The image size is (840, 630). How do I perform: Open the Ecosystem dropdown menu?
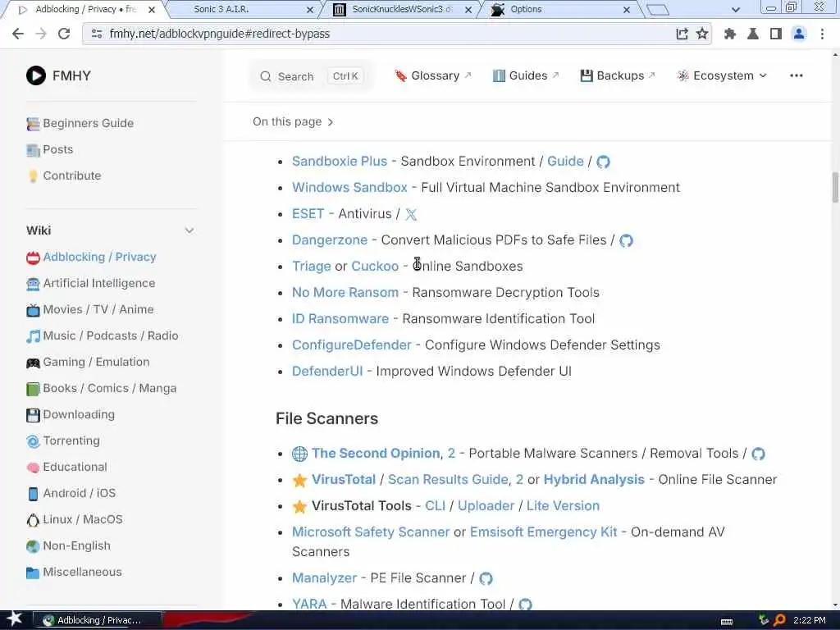(722, 75)
